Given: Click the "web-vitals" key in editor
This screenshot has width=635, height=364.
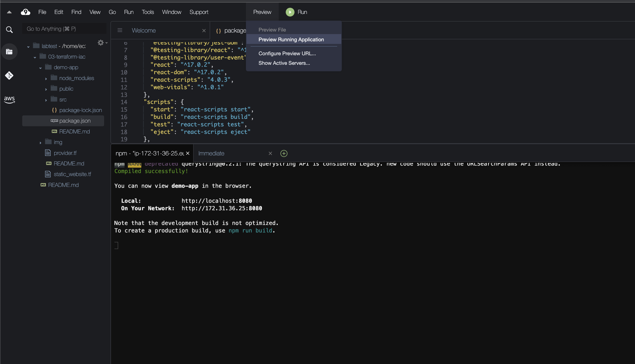Looking at the screenshot, I should tap(171, 87).
